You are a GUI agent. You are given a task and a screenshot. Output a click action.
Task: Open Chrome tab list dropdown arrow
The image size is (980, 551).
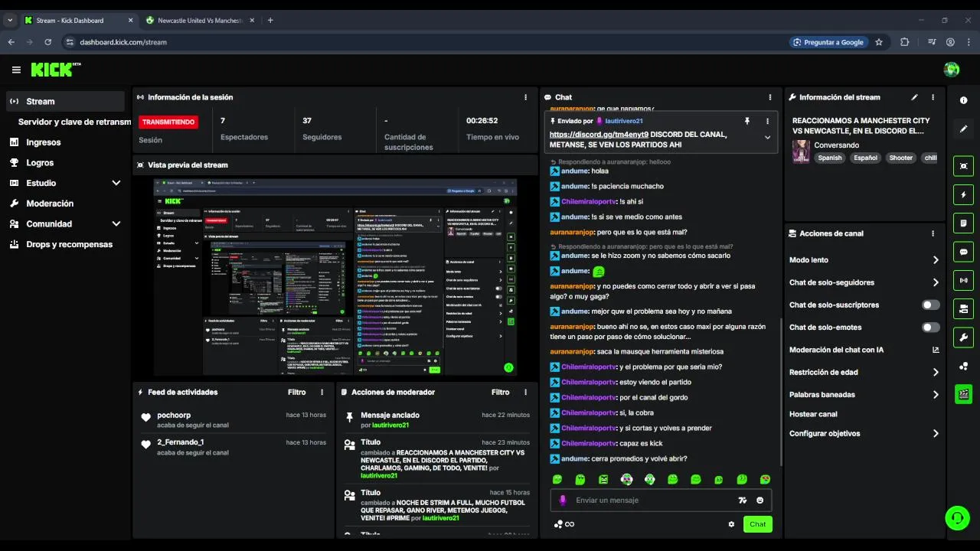point(10,21)
